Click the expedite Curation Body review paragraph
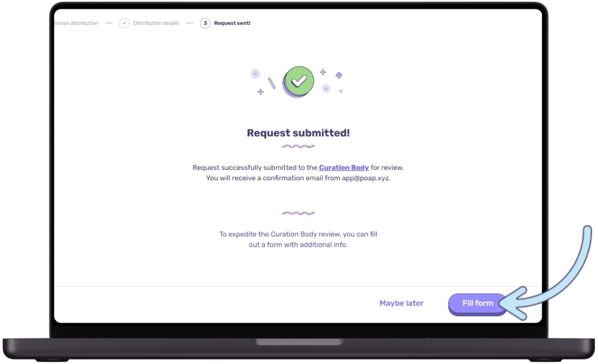The width and height of the screenshot is (598, 364). tap(298, 239)
